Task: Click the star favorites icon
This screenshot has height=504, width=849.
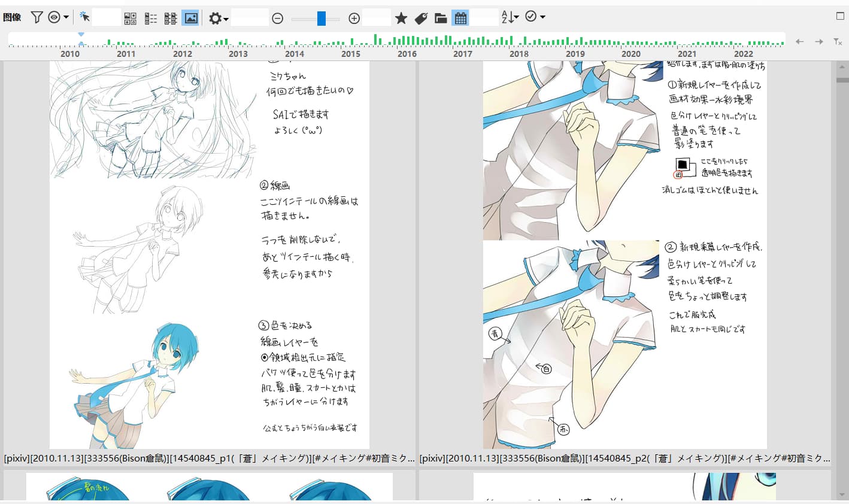Action: coord(401,19)
